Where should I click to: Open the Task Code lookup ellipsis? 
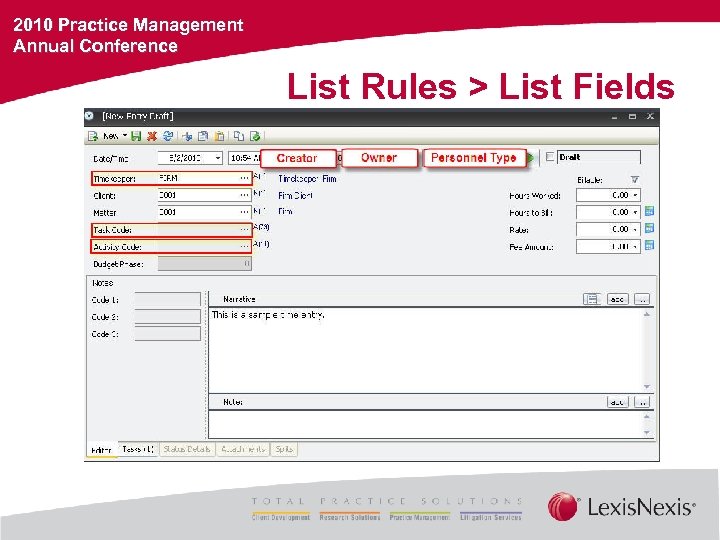pyautogui.click(x=244, y=229)
